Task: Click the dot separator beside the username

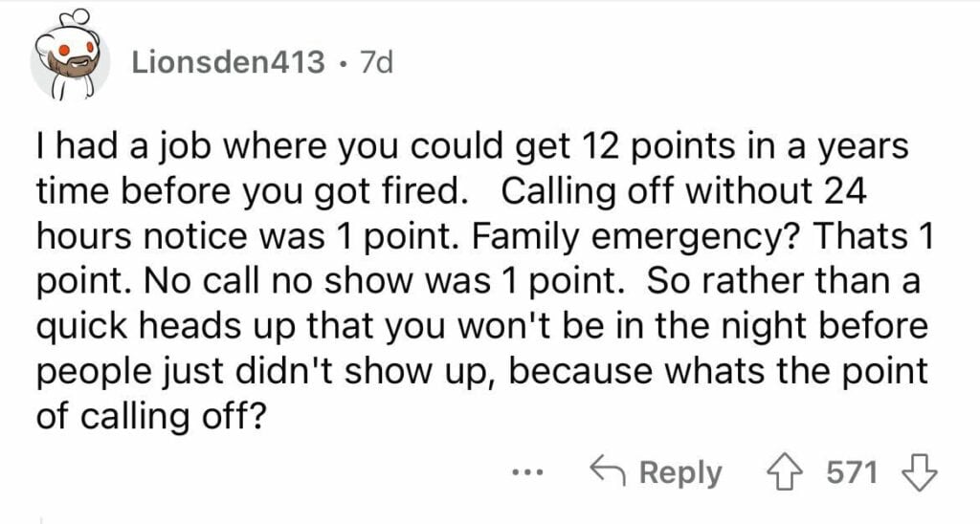Action: [x=343, y=62]
